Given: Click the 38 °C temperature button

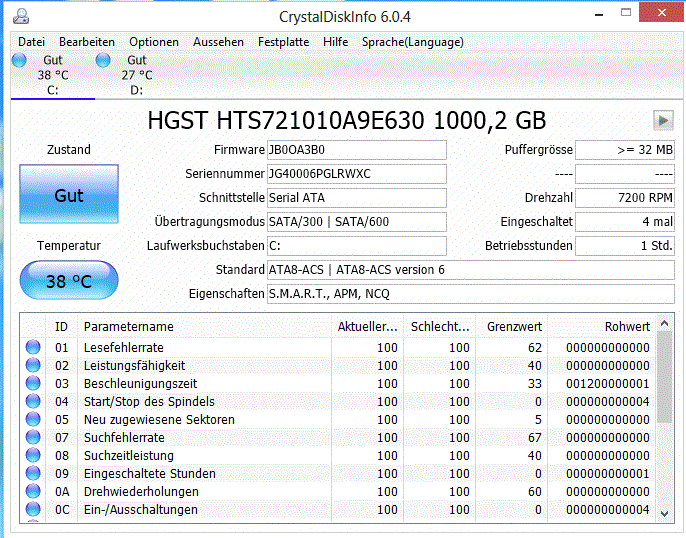Looking at the screenshot, I should click(x=69, y=281).
